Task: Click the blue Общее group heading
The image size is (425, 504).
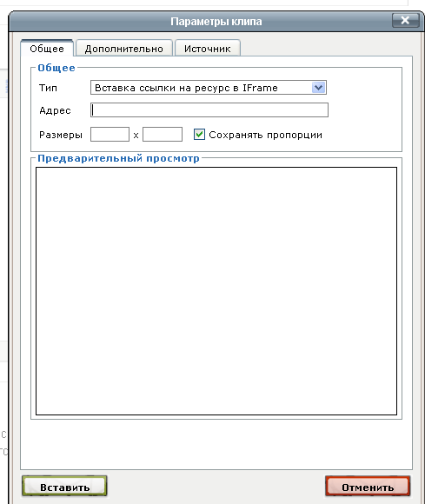Action: click(56, 68)
